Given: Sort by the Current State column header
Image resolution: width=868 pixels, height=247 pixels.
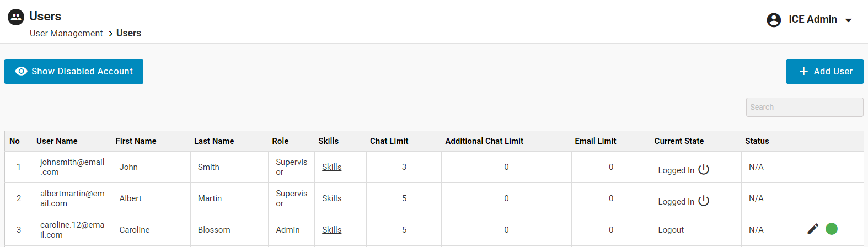Looking at the screenshot, I should [679, 141].
